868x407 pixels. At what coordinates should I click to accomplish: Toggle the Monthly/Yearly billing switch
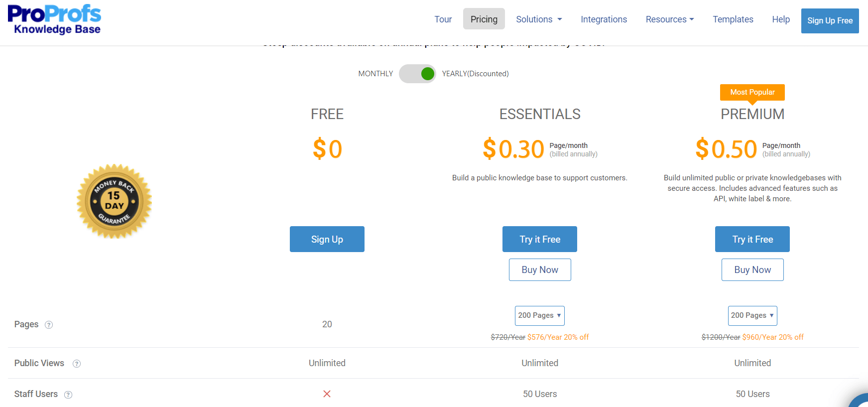point(417,74)
